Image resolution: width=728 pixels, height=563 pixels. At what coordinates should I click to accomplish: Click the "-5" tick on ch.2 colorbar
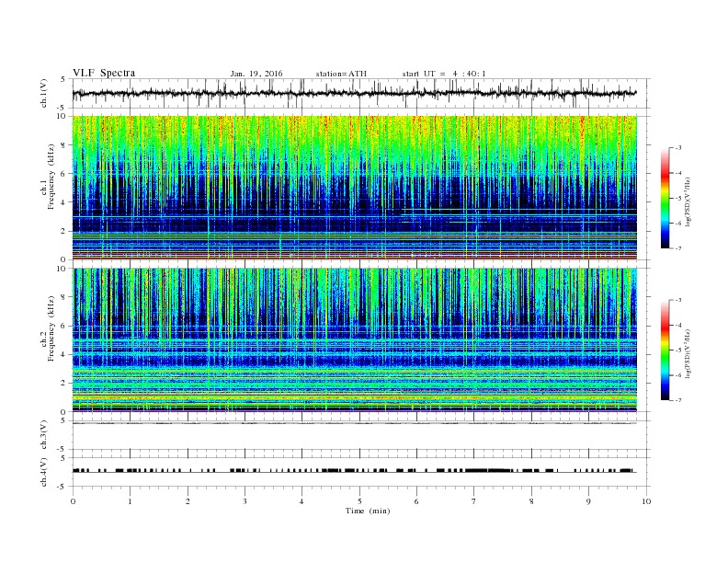(677, 350)
